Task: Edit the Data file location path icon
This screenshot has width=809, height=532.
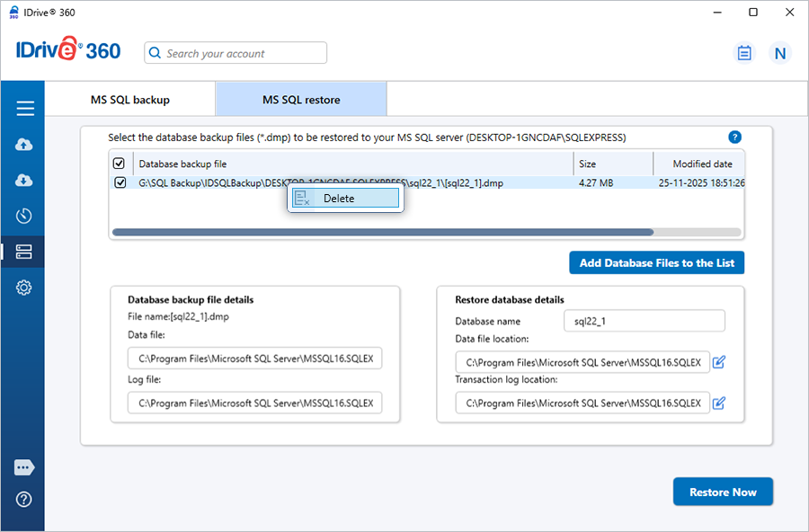Action: [718, 362]
